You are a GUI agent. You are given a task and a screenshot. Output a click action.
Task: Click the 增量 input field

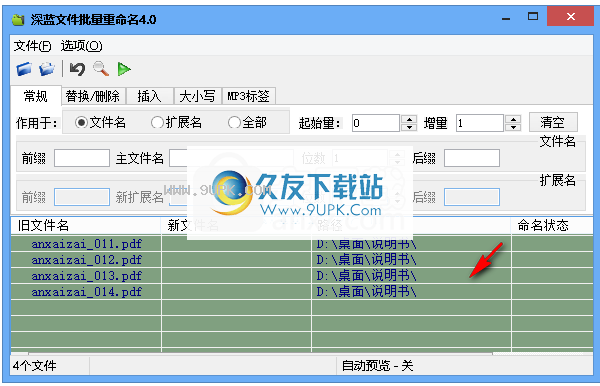pyautogui.click(x=479, y=123)
